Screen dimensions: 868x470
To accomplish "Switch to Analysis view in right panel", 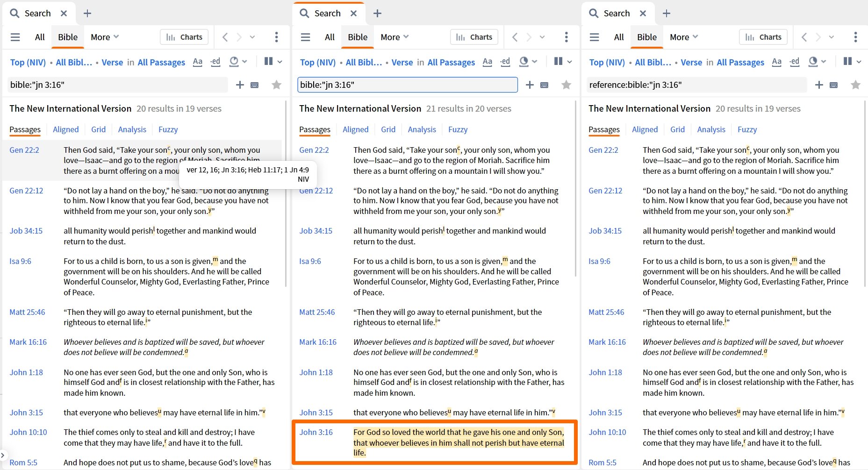I will point(711,129).
